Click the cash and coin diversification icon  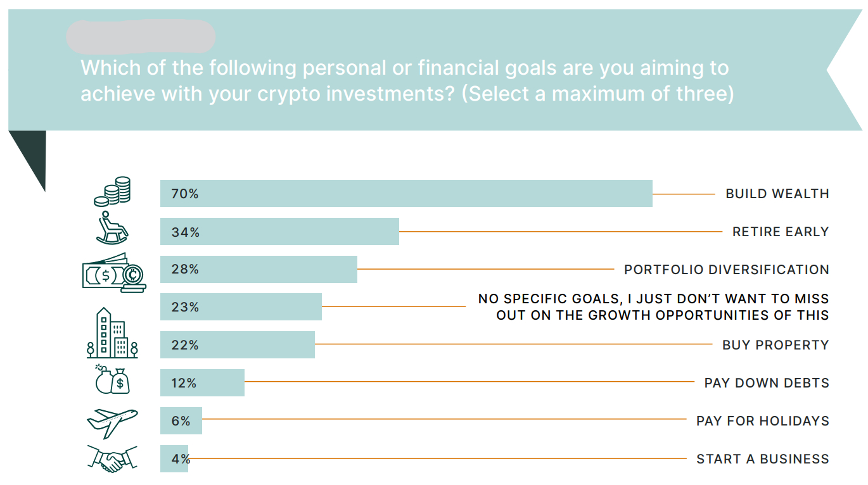pyautogui.click(x=114, y=273)
